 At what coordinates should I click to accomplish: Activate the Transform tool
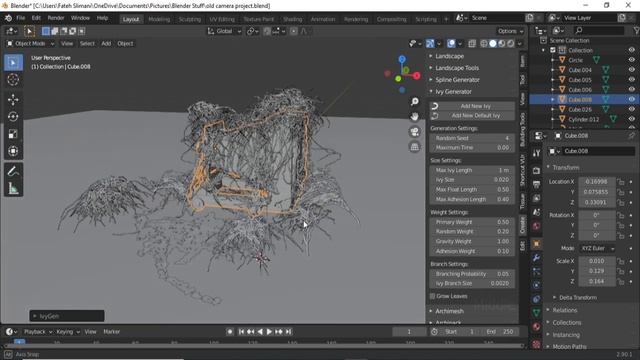click(x=13, y=151)
